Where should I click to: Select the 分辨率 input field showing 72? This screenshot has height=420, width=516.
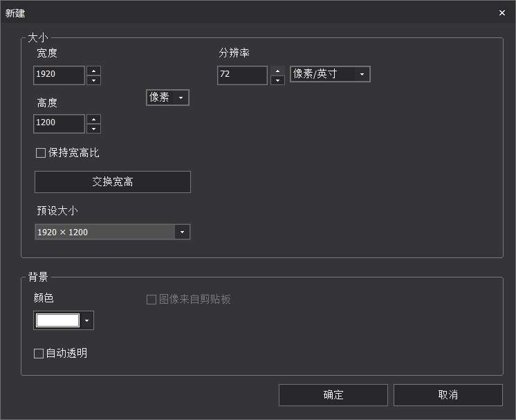242,75
